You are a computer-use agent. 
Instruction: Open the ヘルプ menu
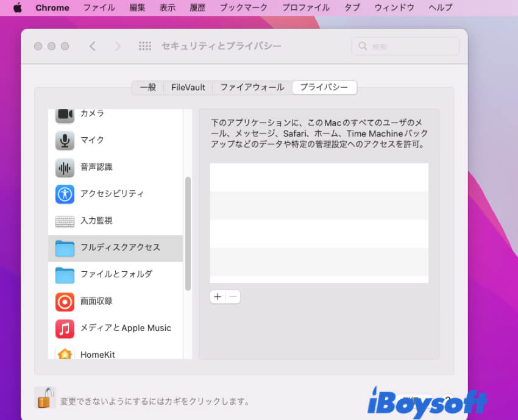tap(441, 7)
